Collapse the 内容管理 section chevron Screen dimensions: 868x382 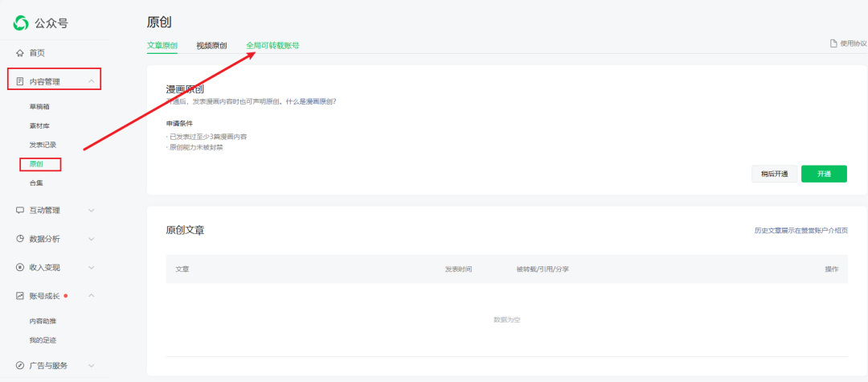tap(92, 81)
